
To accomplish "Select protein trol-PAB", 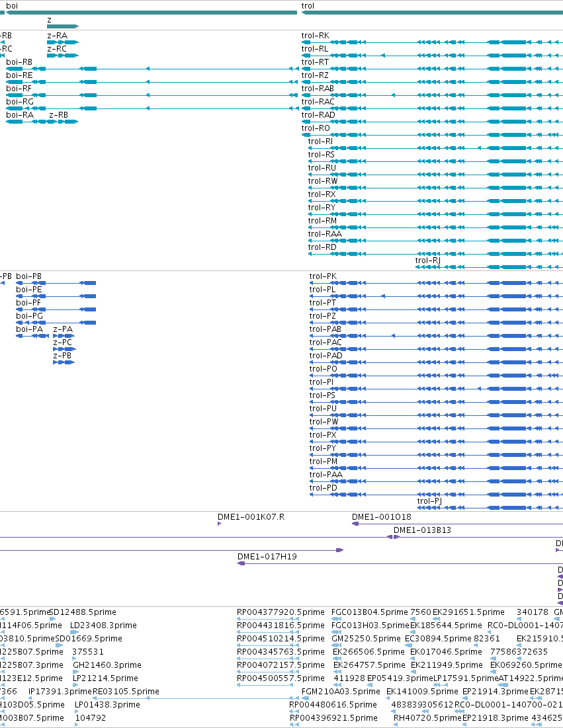I will [436, 336].
